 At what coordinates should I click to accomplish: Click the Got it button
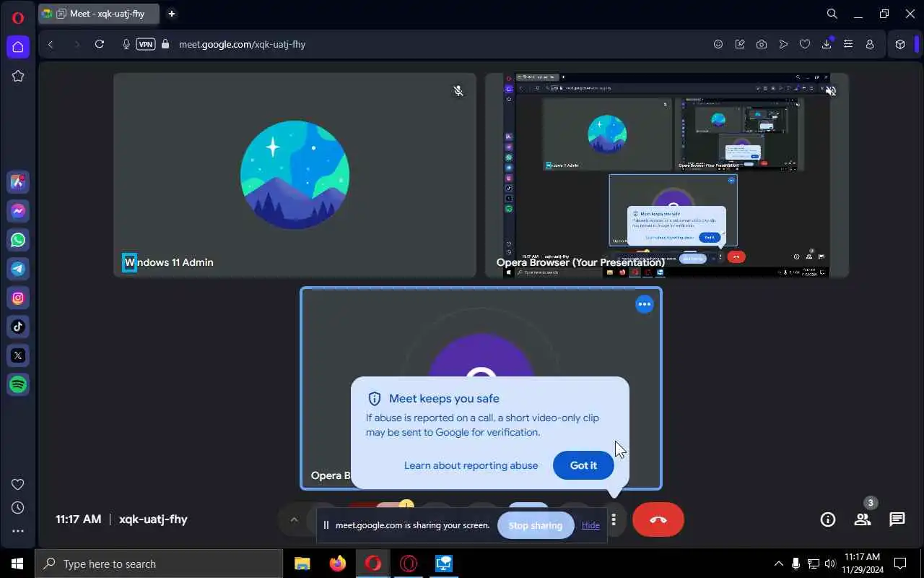pyautogui.click(x=583, y=465)
